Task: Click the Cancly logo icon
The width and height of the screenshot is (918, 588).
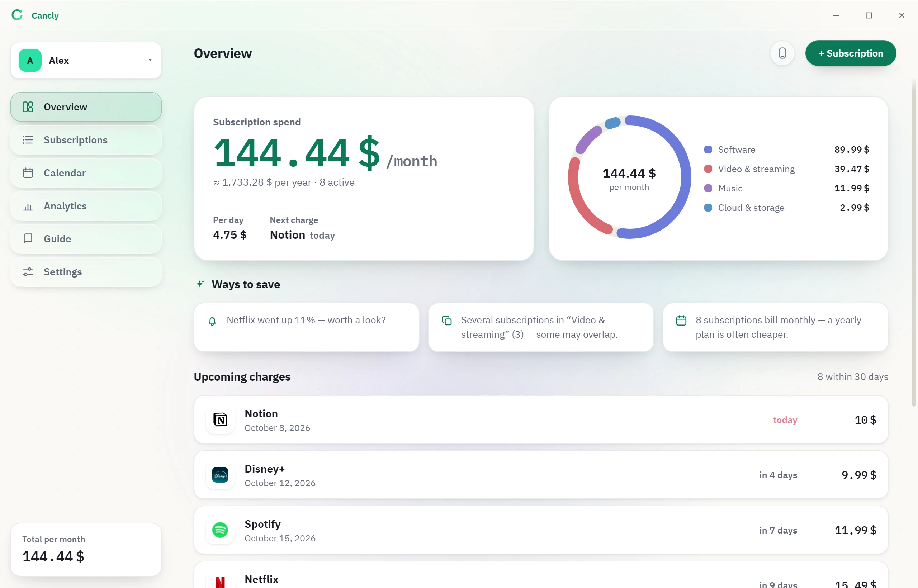Action: 17,15
